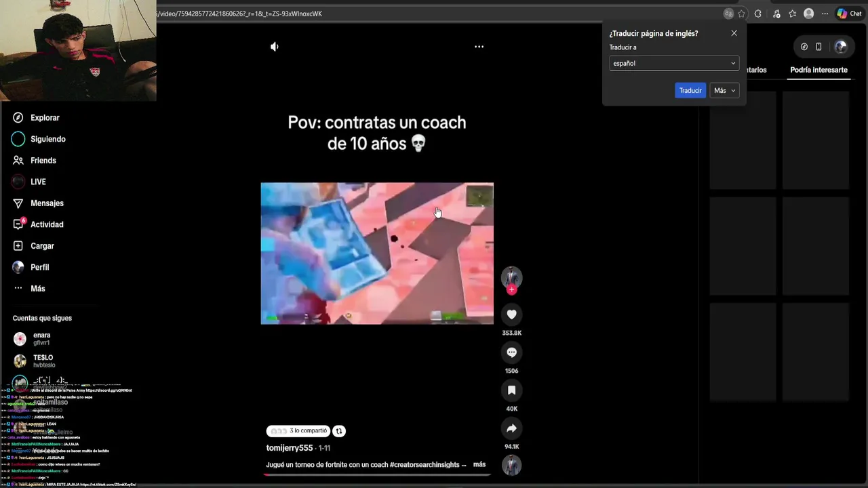Open the browser extensions puzzle icon
The width and height of the screenshot is (868, 488).
[758, 14]
